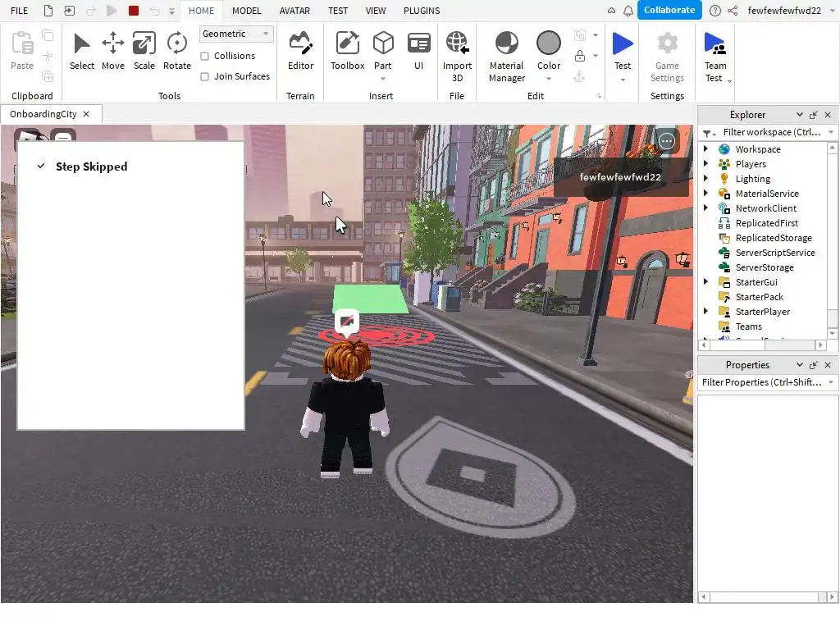Open the Test dropdown arrow
The width and height of the screenshot is (840, 630).
coord(623,80)
